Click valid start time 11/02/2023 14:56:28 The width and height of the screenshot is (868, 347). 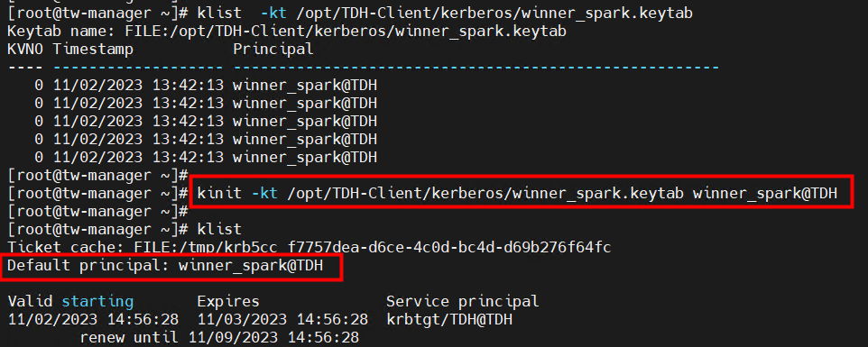pyautogui.click(x=93, y=319)
